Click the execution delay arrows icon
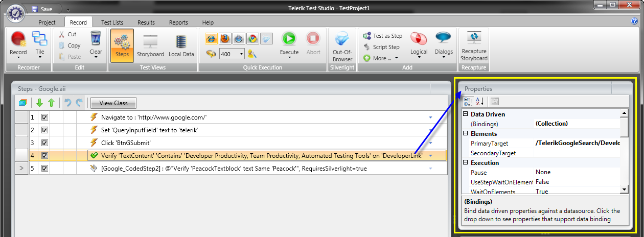This screenshot has width=644, height=237. (211, 53)
